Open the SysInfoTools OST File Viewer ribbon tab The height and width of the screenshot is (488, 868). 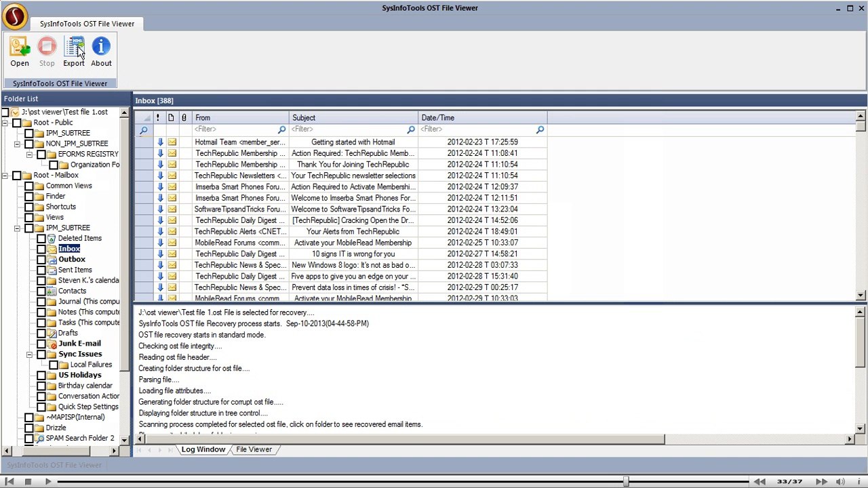pos(87,24)
